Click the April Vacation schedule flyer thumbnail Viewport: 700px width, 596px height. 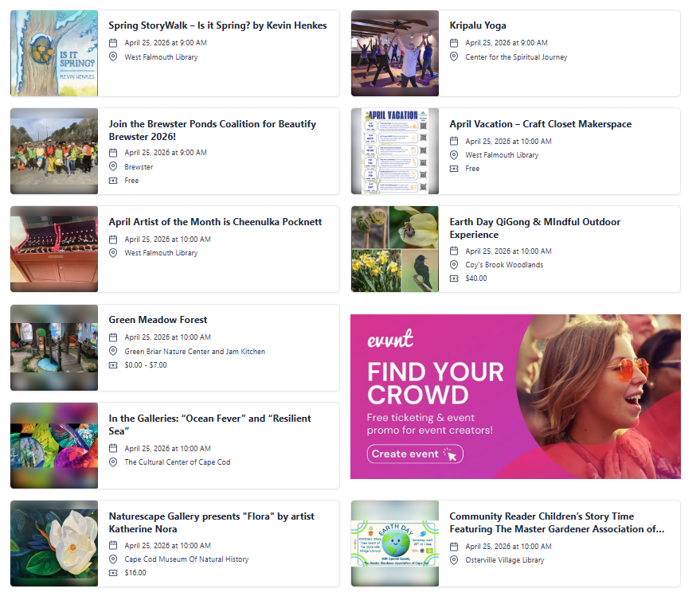click(x=395, y=151)
